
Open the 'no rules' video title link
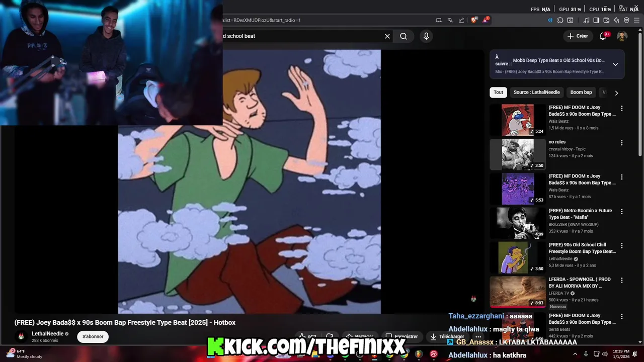[x=557, y=142]
